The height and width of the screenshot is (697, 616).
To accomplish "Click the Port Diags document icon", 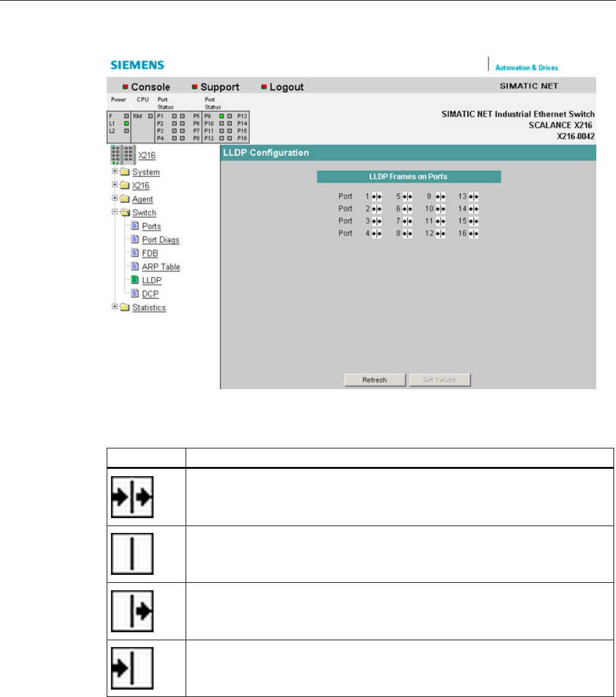I will 134,239.
